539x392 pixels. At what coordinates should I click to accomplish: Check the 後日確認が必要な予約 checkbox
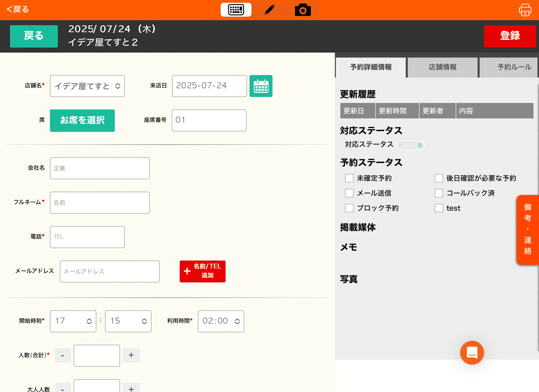pos(439,178)
